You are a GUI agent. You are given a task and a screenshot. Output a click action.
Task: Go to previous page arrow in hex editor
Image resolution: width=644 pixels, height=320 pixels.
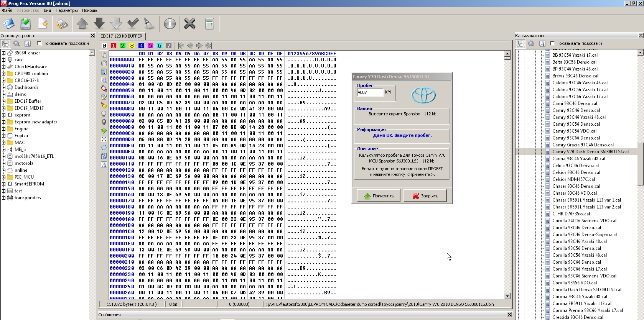(x=190, y=46)
